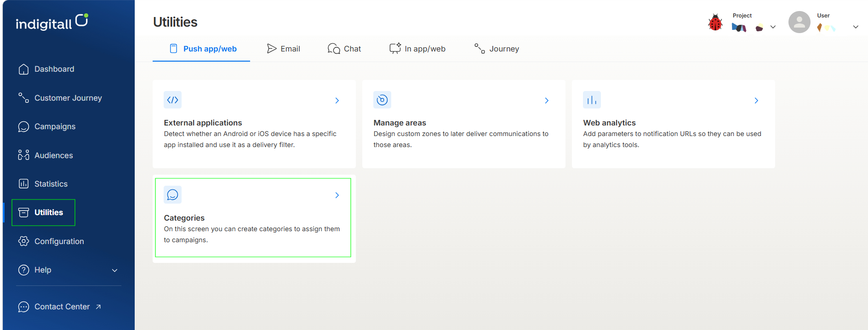The height and width of the screenshot is (330, 868).
Task: Click the Help question mark icon
Action: (23, 270)
